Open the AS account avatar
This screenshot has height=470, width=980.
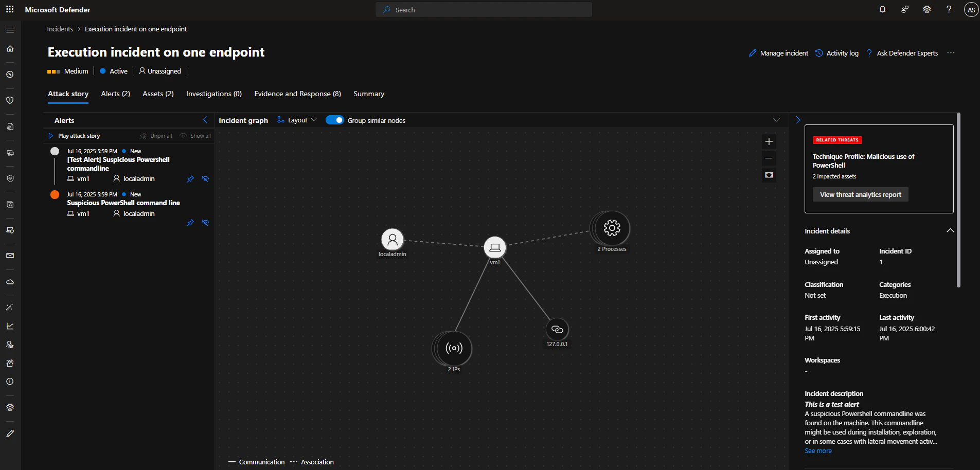(x=971, y=10)
